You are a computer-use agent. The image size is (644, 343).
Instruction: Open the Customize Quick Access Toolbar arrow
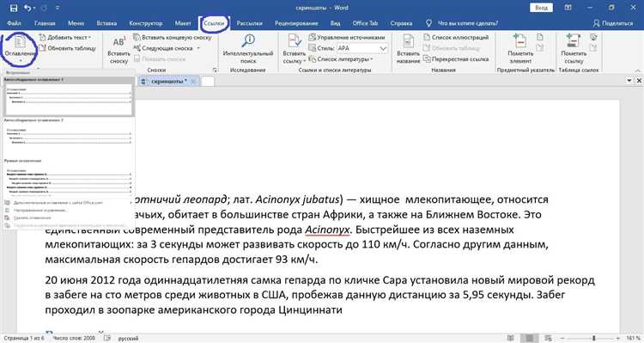[58, 9]
